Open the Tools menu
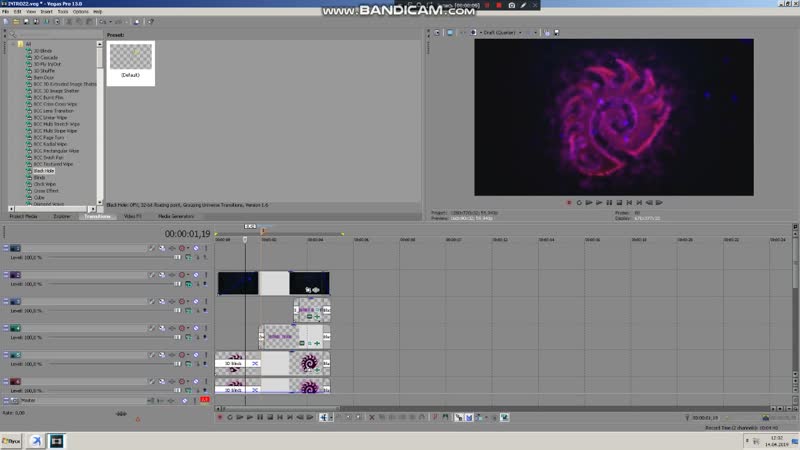800x450 pixels. pyautogui.click(x=63, y=11)
